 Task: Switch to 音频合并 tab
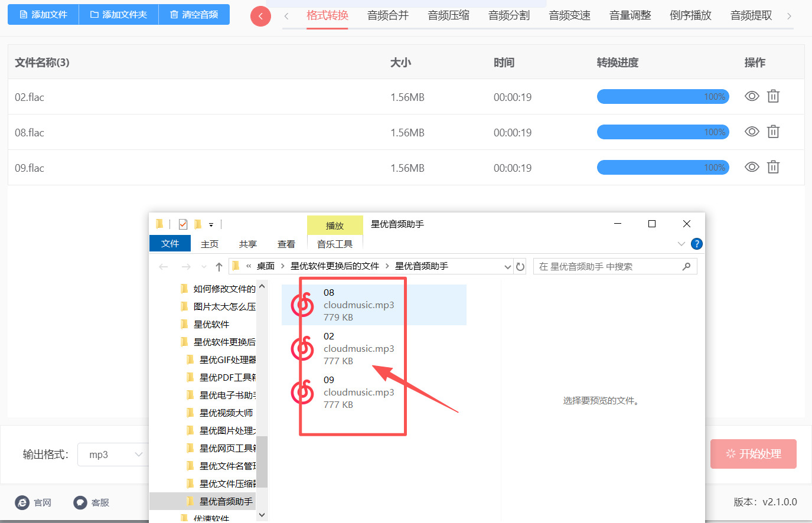click(388, 15)
